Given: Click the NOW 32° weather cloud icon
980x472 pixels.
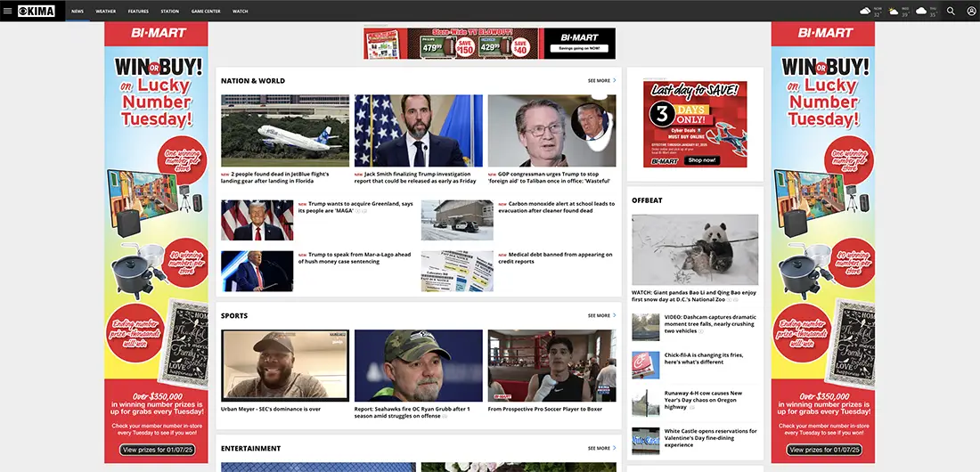Looking at the screenshot, I should point(866,11).
